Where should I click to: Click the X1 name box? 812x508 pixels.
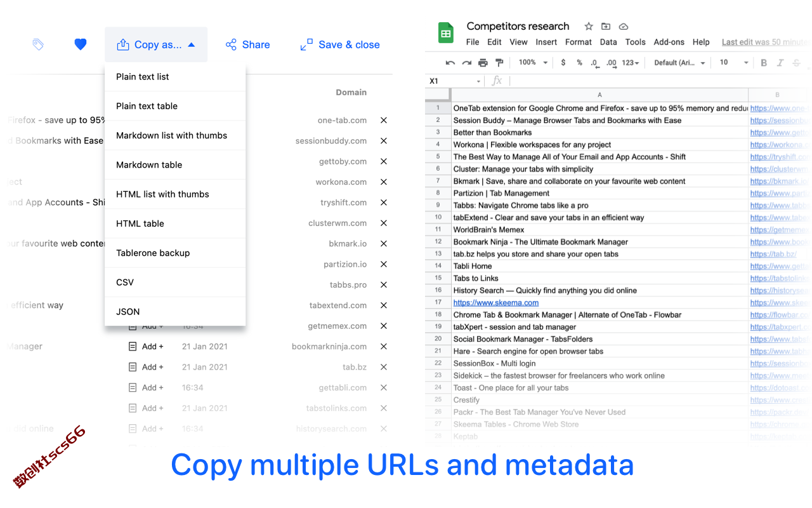(x=454, y=81)
